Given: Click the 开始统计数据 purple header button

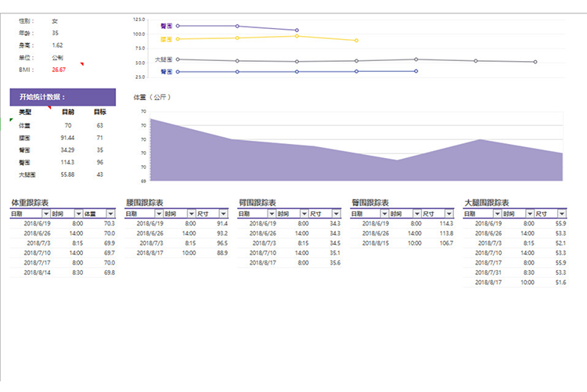Looking at the screenshot, I should click(x=63, y=97).
